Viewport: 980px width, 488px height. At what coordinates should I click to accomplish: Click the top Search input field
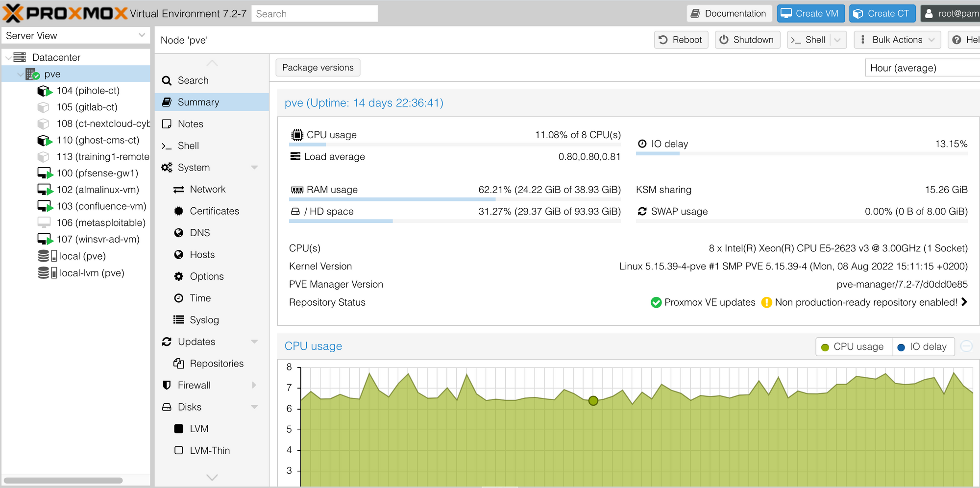pos(315,14)
